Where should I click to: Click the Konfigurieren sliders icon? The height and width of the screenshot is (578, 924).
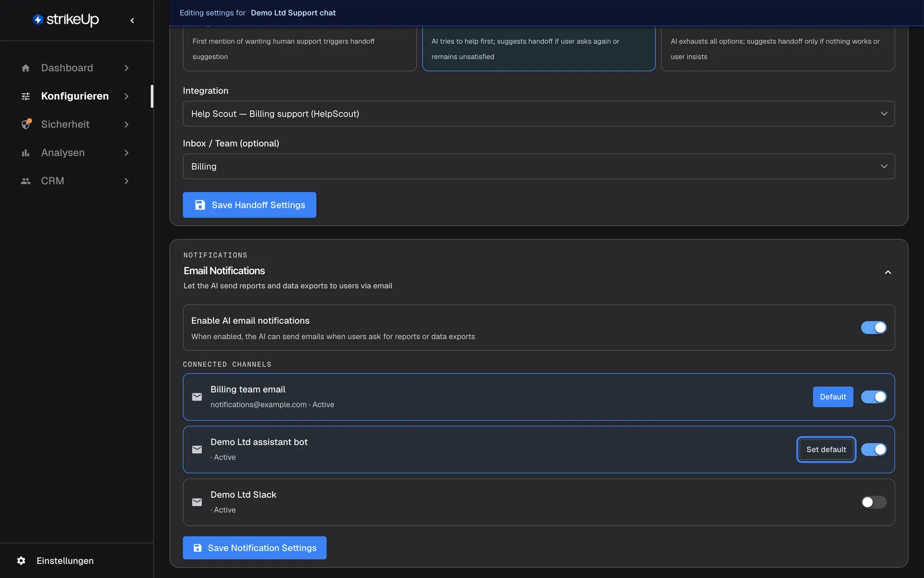pyautogui.click(x=26, y=96)
